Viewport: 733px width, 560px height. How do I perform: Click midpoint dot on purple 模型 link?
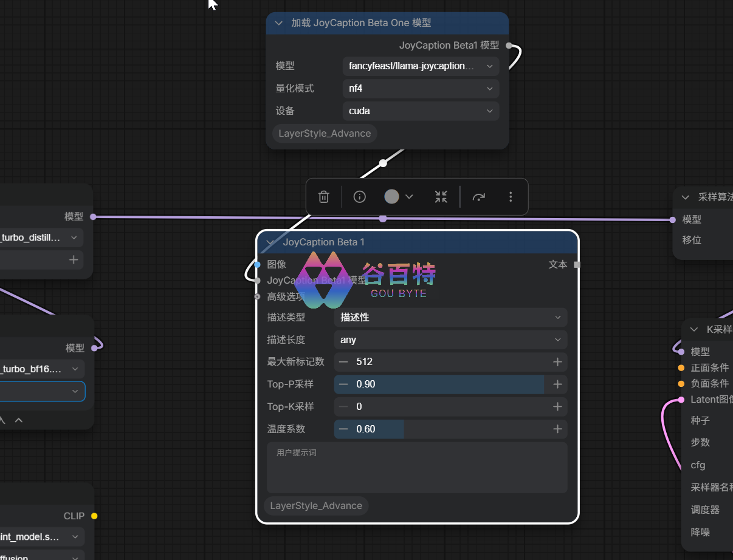(382, 219)
